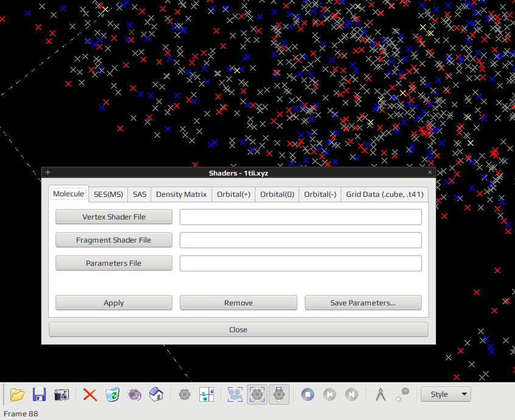Viewport: 515px width, 420px height.
Task: Click the four-pane split view icon
Action: click(x=207, y=394)
